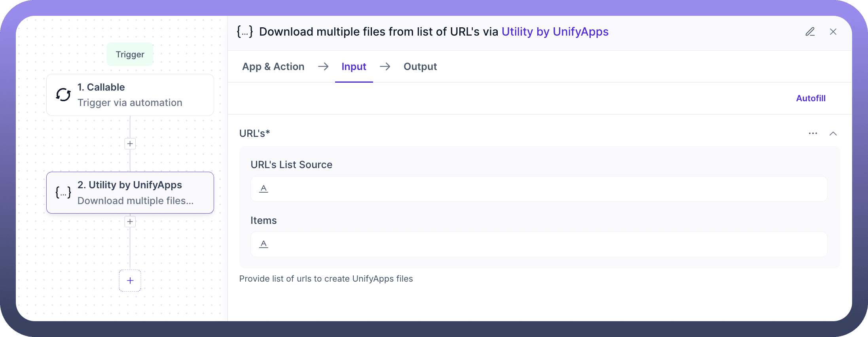
Task: Click the Callable trigger refresh icon
Action: [x=63, y=95]
